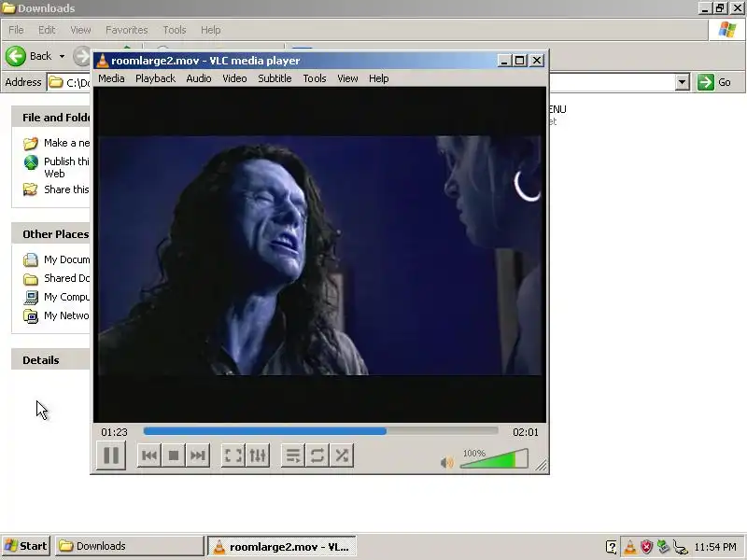Skip to next media in VLC

click(198, 455)
